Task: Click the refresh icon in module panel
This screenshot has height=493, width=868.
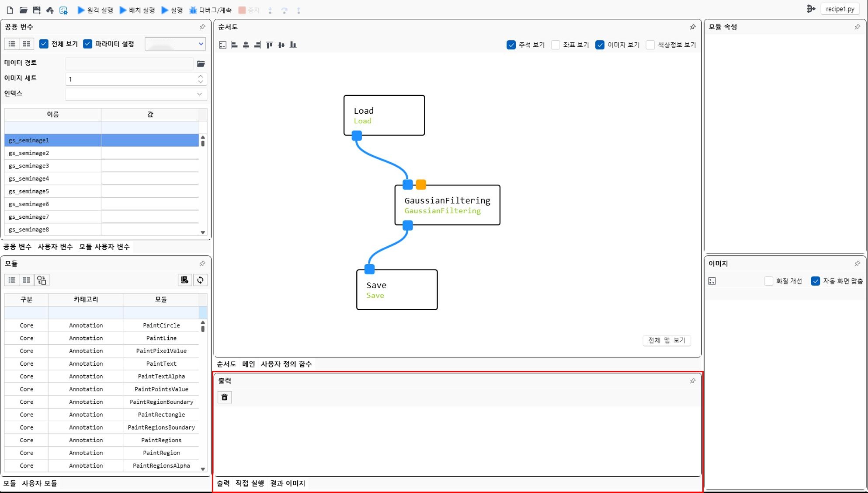Action: [x=200, y=280]
